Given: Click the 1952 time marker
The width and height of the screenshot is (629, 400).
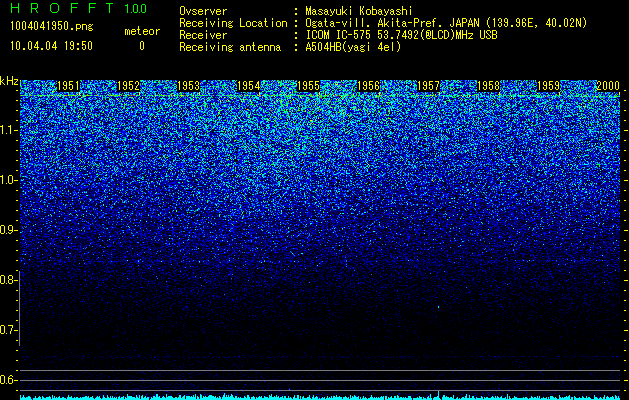Looking at the screenshot, I should (129, 86).
